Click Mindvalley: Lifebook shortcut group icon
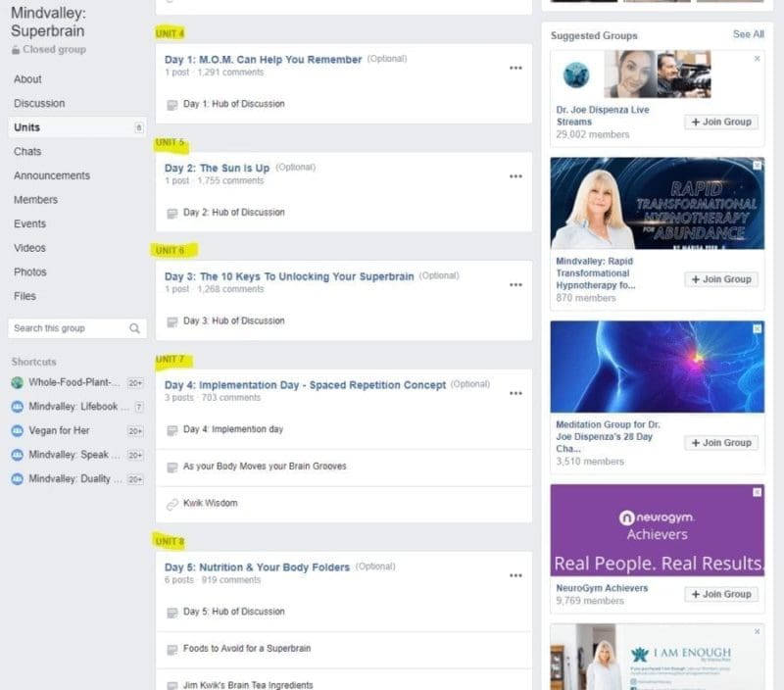784x690 pixels. 18,407
